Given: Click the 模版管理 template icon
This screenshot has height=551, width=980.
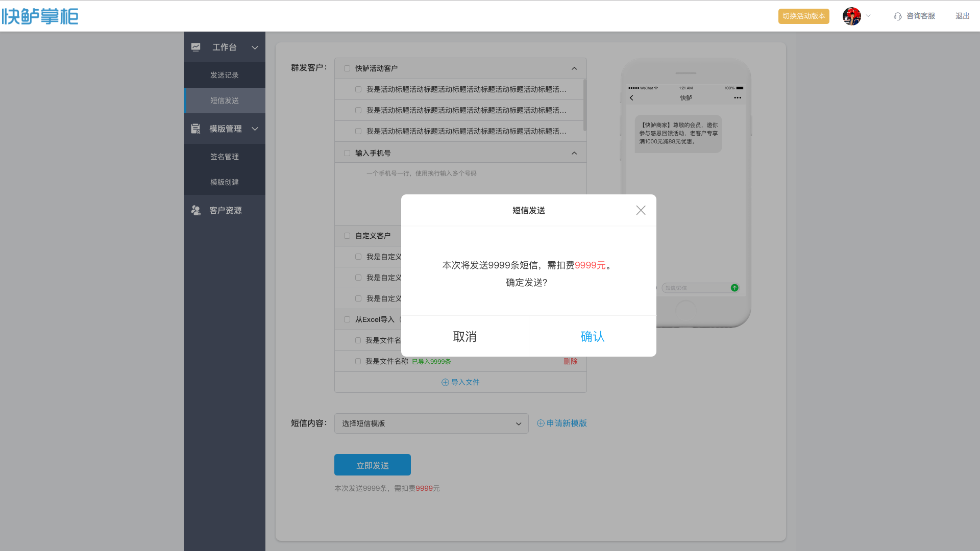Looking at the screenshot, I should click(x=195, y=129).
